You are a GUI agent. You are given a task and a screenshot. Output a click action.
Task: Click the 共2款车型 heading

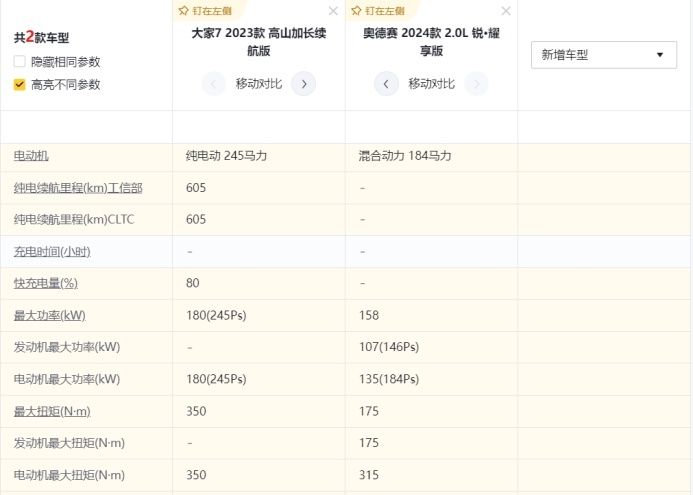[x=41, y=37]
